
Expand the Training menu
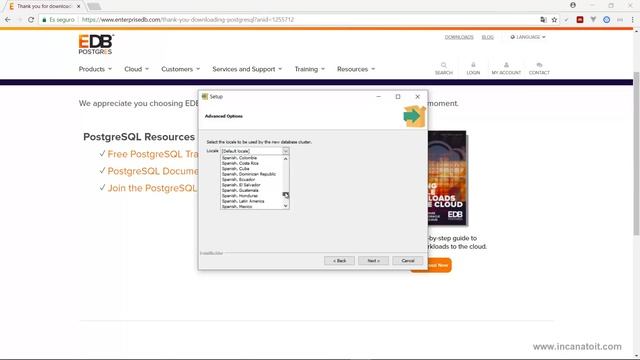[310, 69]
